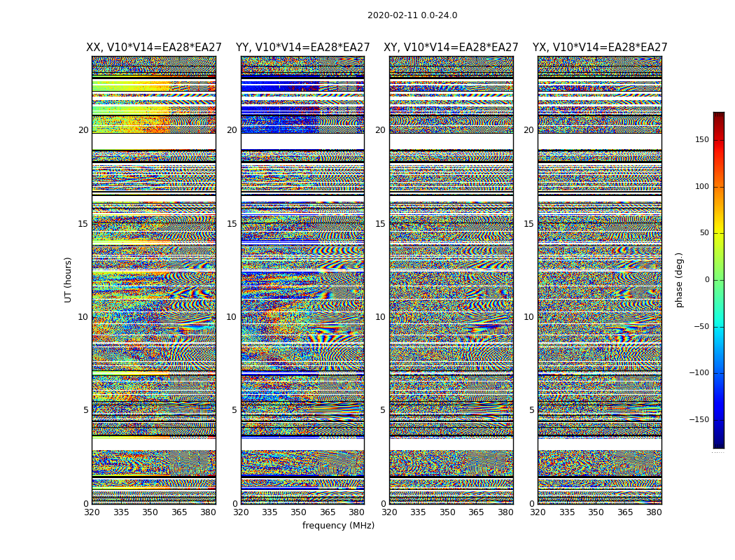Viewport: 735px width, 560px height.
Task: Select the XY, V10*V14=EA28*EA27 panel title
Action: (451, 48)
